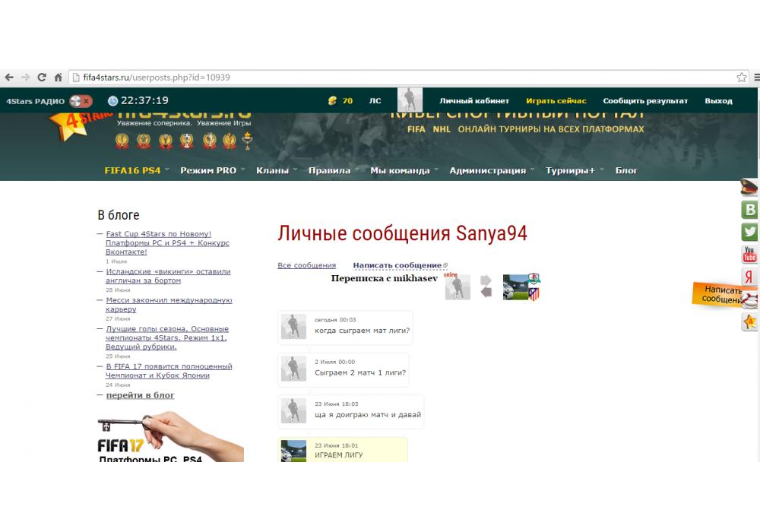Image resolution: width=760 pixels, height=532 pixels.
Task: Open the Yandex sidebar icon
Action: pyautogui.click(x=749, y=277)
